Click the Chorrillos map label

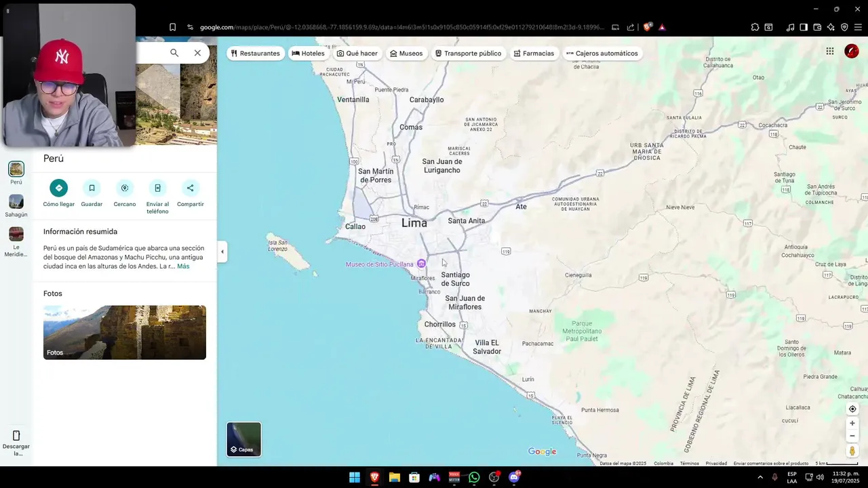click(x=440, y=324)
